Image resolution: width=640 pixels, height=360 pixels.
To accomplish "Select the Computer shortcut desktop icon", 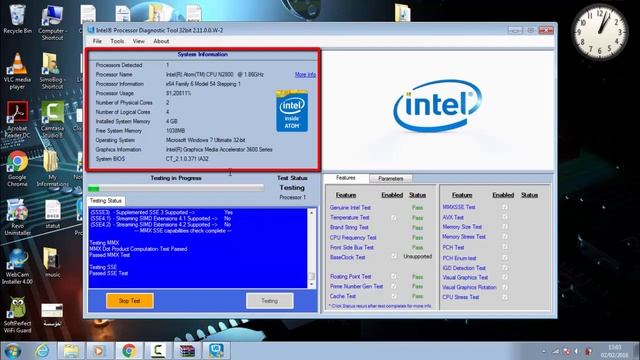I will tap(52, 22).
